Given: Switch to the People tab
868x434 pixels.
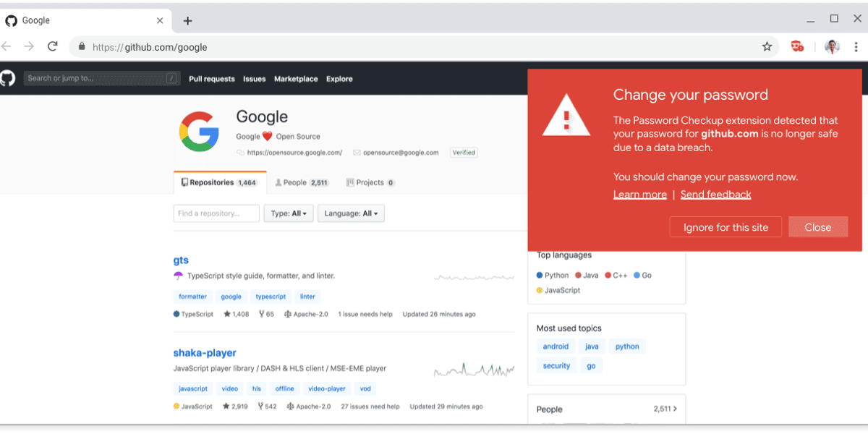Looking at the screenshot, I should 302,183.
